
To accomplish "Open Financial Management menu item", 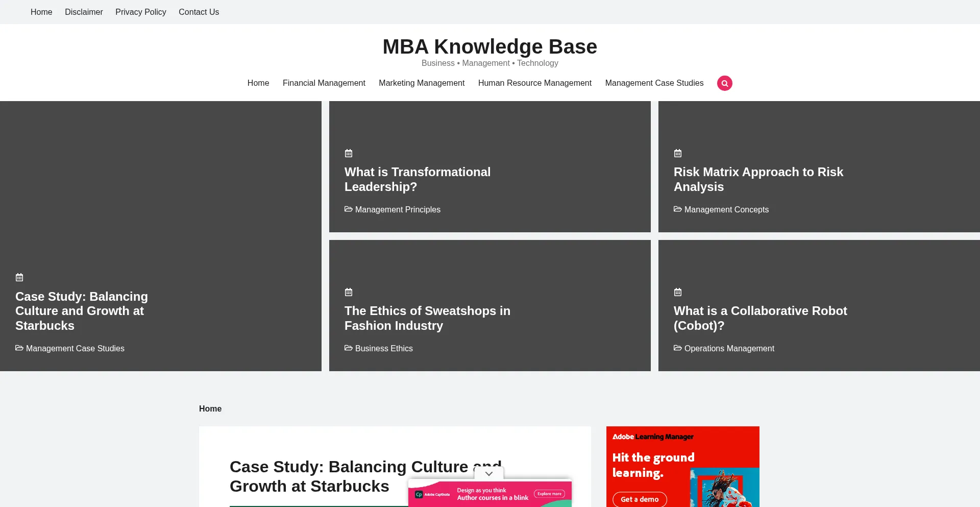I will [x=324, y=83].
